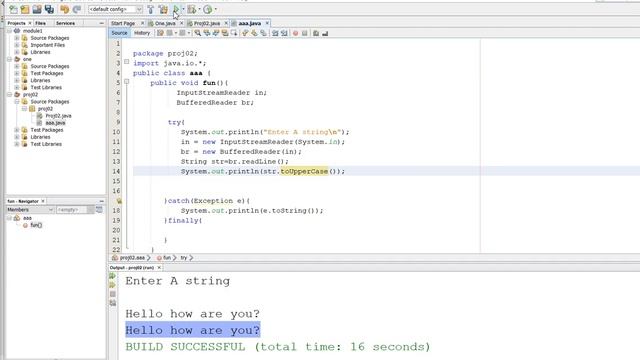The height and width of the screenshot is (360, 640).
Task: Click the Undo toolbar icon
Action: pyautogui.click(x=64, y=9)
